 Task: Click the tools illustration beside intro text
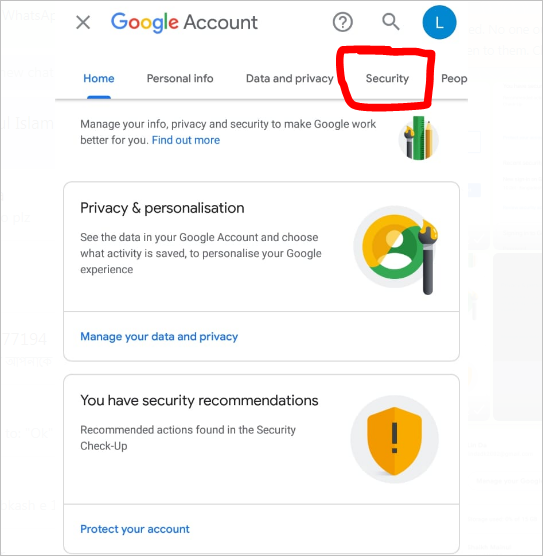click(x=418, y=138)
